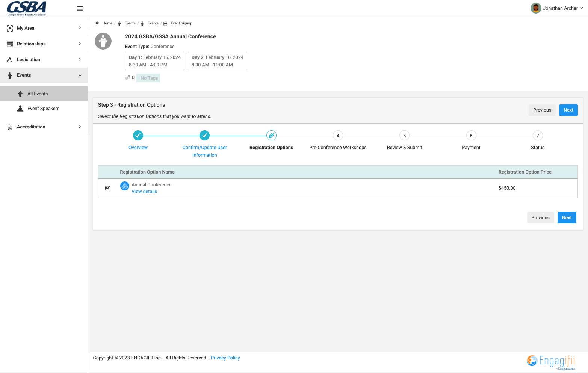This screenshot has width=588, height=373.
Task: Click step 5 Review & Submit circle
Action: pyautogui.click(x=404, y=136)
